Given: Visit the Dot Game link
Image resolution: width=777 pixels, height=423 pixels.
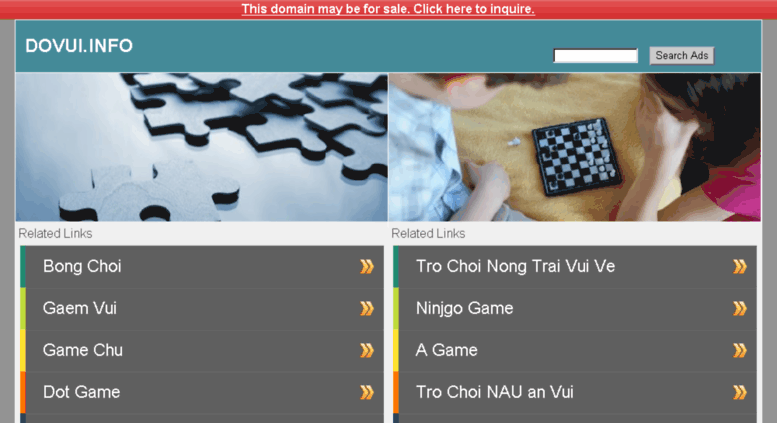Looking at the screenshot, I should coord(82,392).
